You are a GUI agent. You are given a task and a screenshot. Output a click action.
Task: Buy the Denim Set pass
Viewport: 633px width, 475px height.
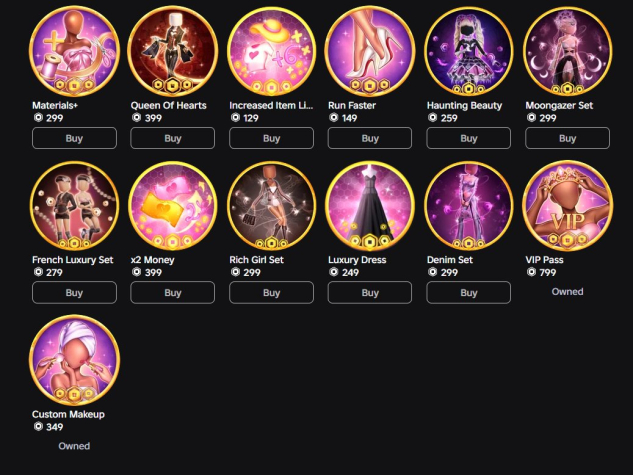pos(469,292)
